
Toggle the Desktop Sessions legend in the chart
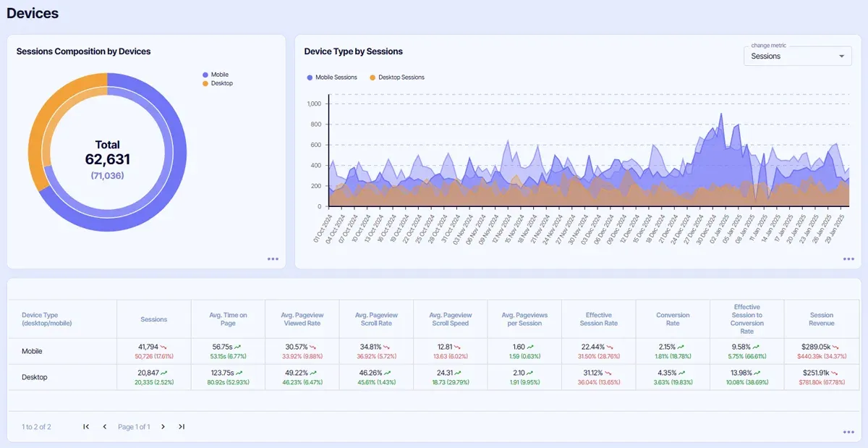point(397,77)
